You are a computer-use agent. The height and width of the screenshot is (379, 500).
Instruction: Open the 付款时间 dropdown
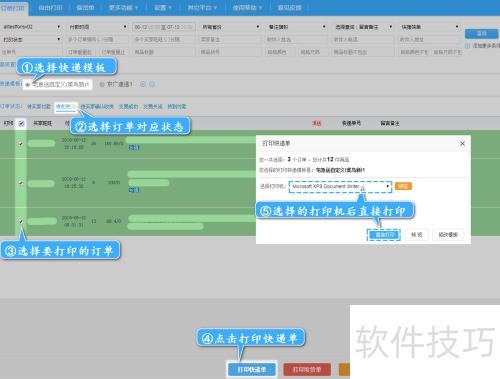coord(98,27)
